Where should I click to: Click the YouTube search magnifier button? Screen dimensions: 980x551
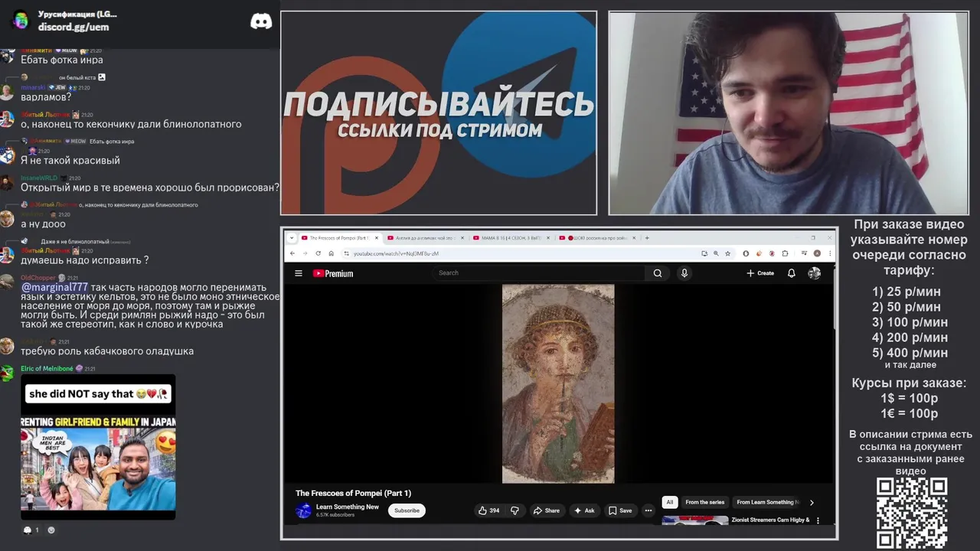pos(657,273)
